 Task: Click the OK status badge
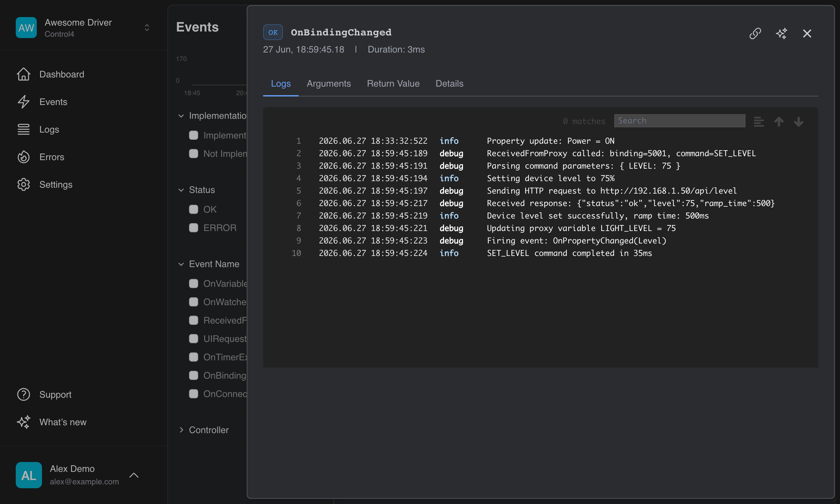[273, 32]
